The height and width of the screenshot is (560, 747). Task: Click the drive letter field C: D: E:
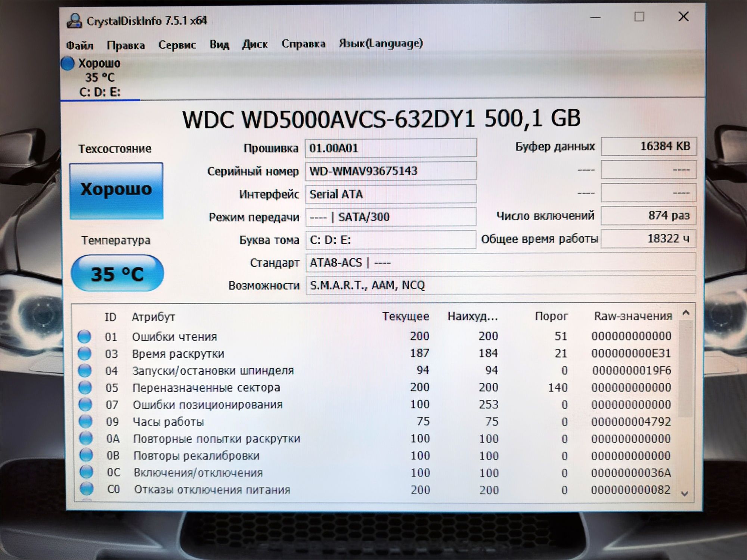391,240
